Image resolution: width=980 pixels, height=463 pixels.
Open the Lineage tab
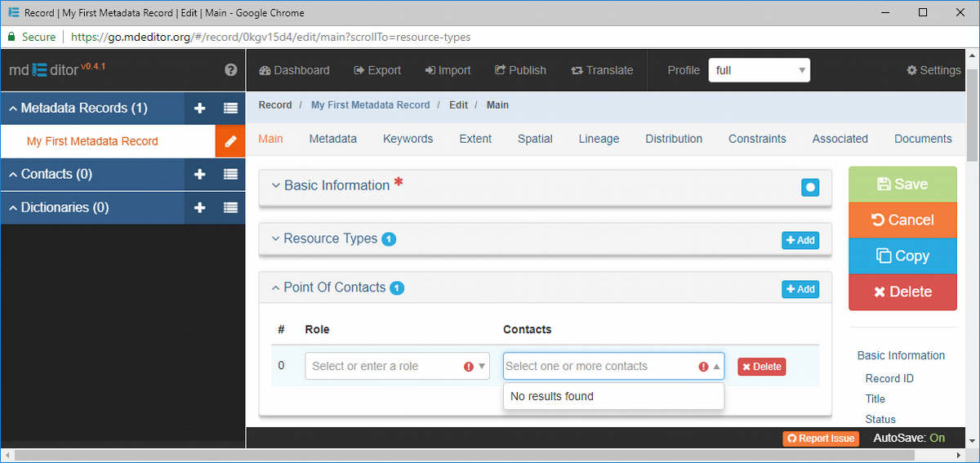[599, 139]
